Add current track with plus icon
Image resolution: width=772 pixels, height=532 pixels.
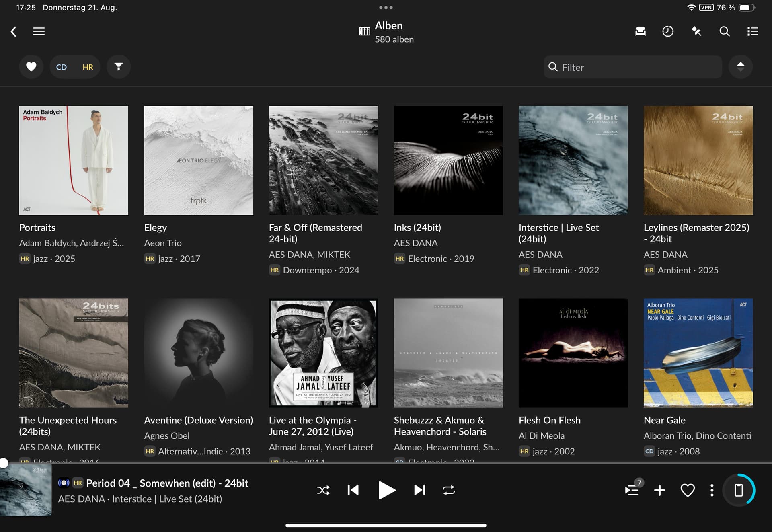pos(659,490)
